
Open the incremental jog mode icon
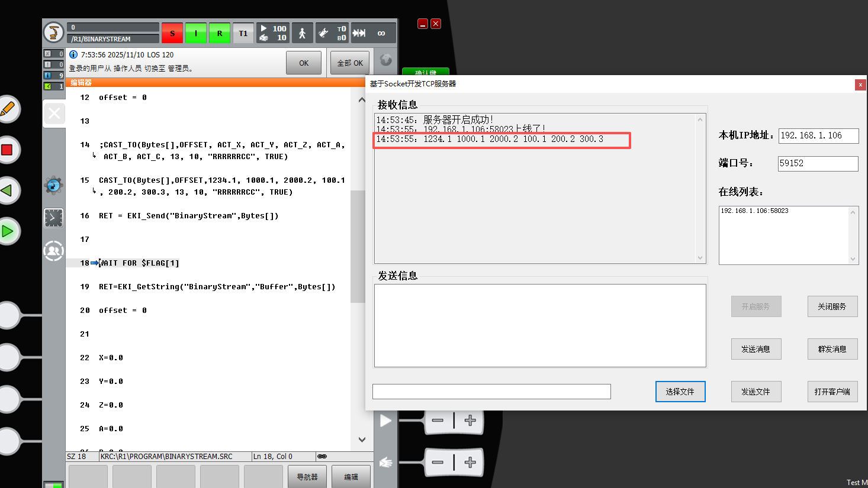click(x=359, y=33)
